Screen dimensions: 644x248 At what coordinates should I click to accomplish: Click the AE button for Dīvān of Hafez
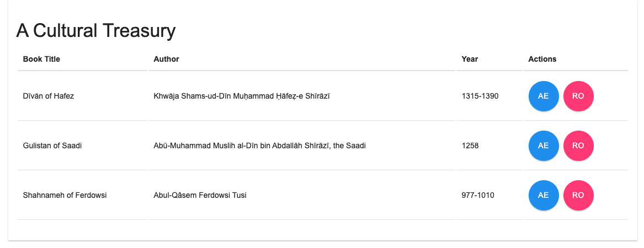543,96
